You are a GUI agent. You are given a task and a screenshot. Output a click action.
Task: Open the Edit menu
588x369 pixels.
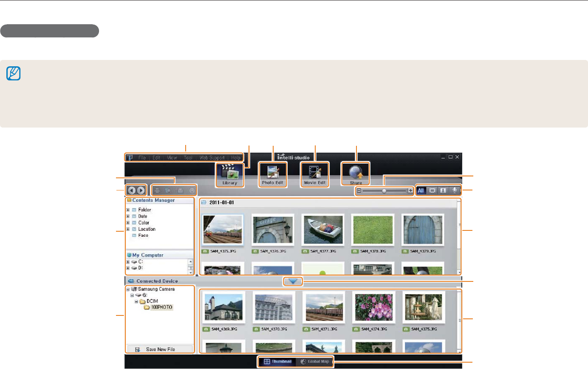[156, 157]
